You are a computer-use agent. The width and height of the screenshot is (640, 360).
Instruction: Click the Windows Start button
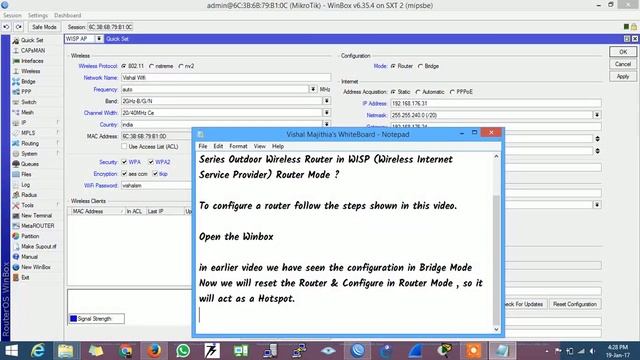pos(11,351)
